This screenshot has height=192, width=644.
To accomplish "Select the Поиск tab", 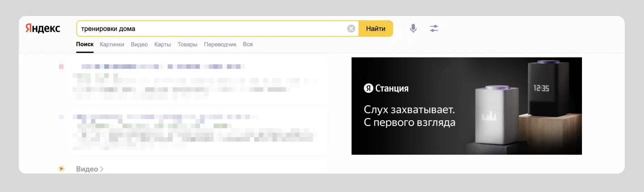I will coord(85,45).
